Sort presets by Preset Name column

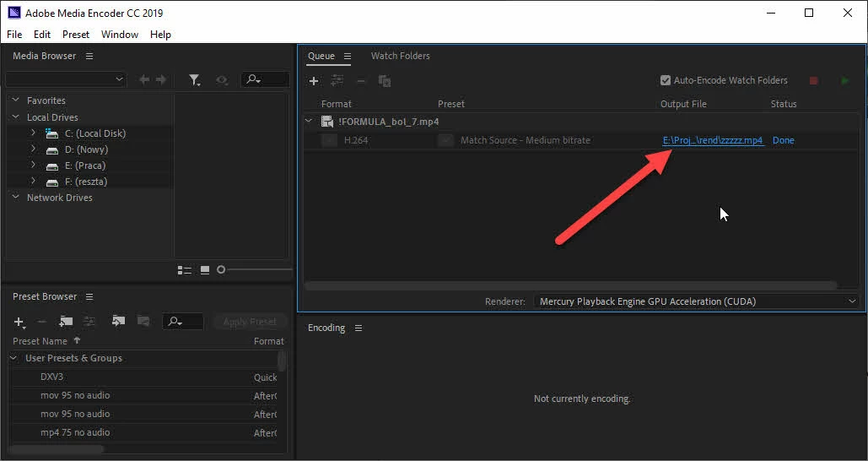(x=40, y=341)
